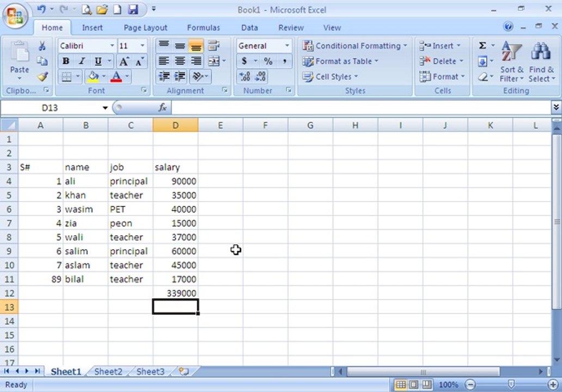The height and width of the screenshot is (392, 562).
Task: Click the Open folder icon
Action: point(102,10)
